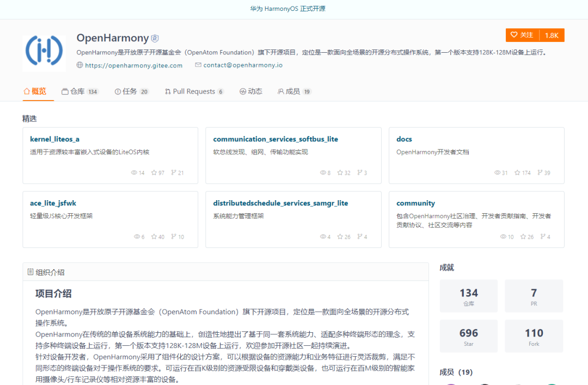Click the star icon on kernel_liteos_a card

pyautogui.click(x=154, y=172)
